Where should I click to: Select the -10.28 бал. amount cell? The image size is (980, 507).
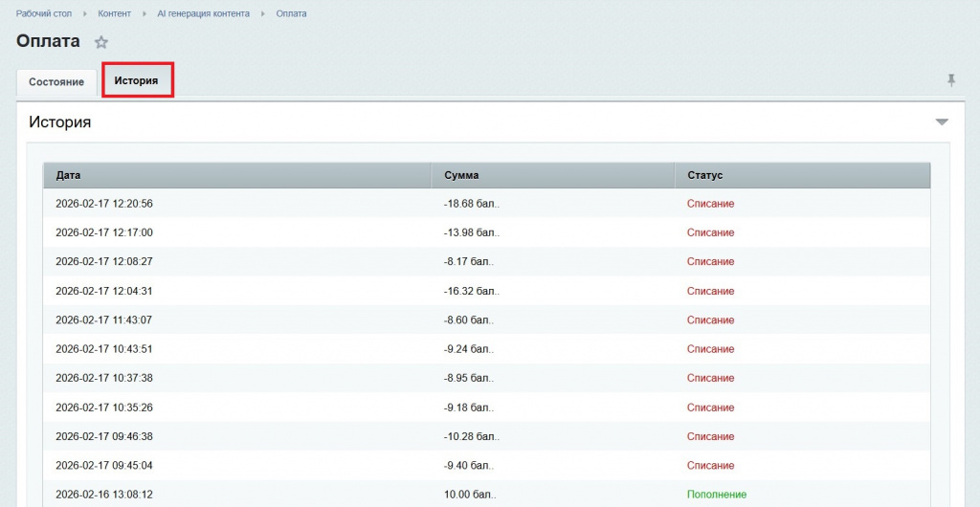471,436
